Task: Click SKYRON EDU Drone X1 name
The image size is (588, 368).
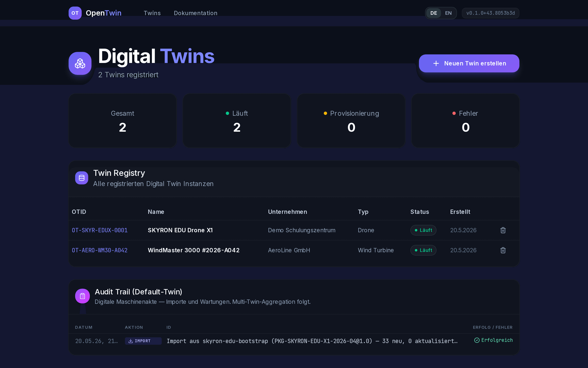Action: point(180,230)
